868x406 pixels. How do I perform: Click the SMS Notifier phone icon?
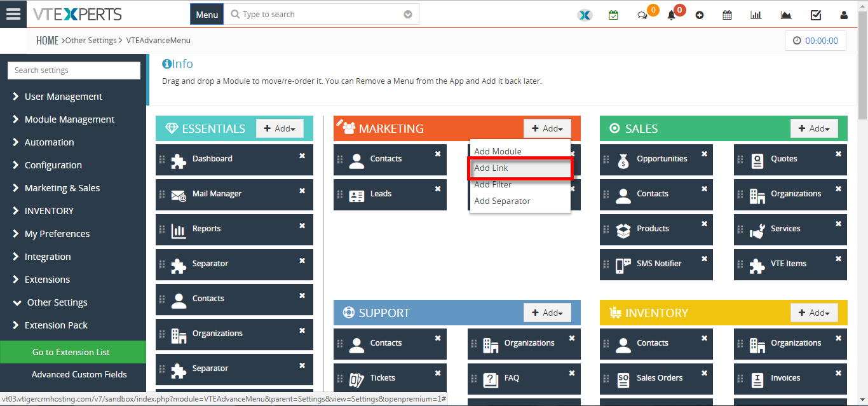click(x=623, y=265)
